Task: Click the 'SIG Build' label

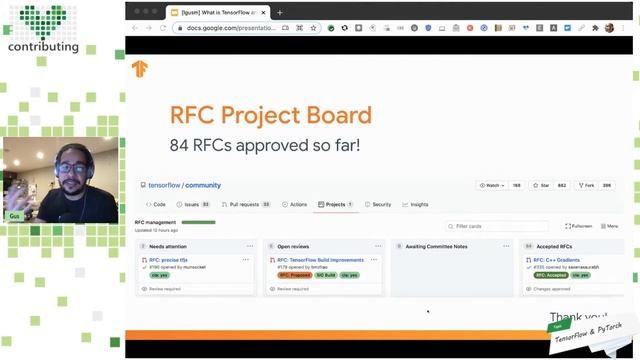Action: [326, 275]
